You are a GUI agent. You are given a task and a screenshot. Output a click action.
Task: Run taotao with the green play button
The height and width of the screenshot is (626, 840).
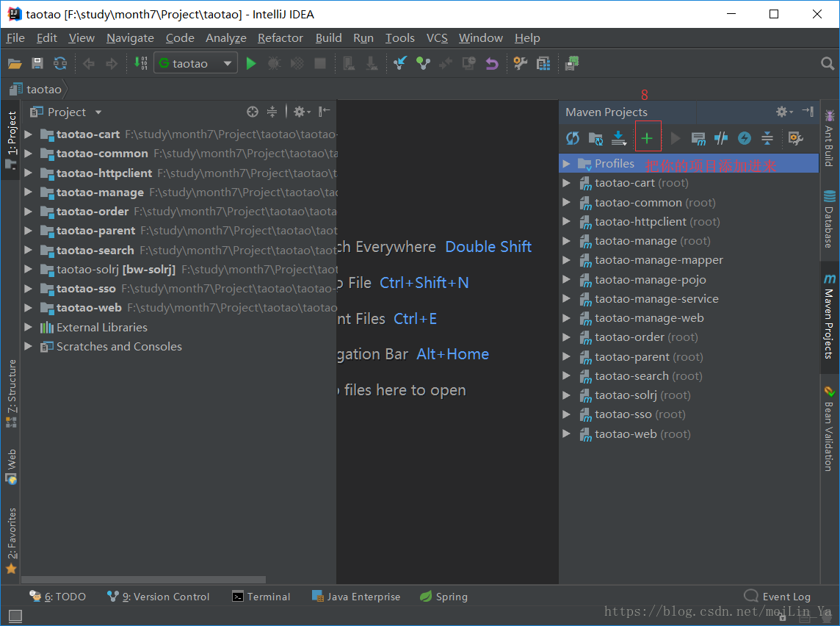(x=250, y=64)
